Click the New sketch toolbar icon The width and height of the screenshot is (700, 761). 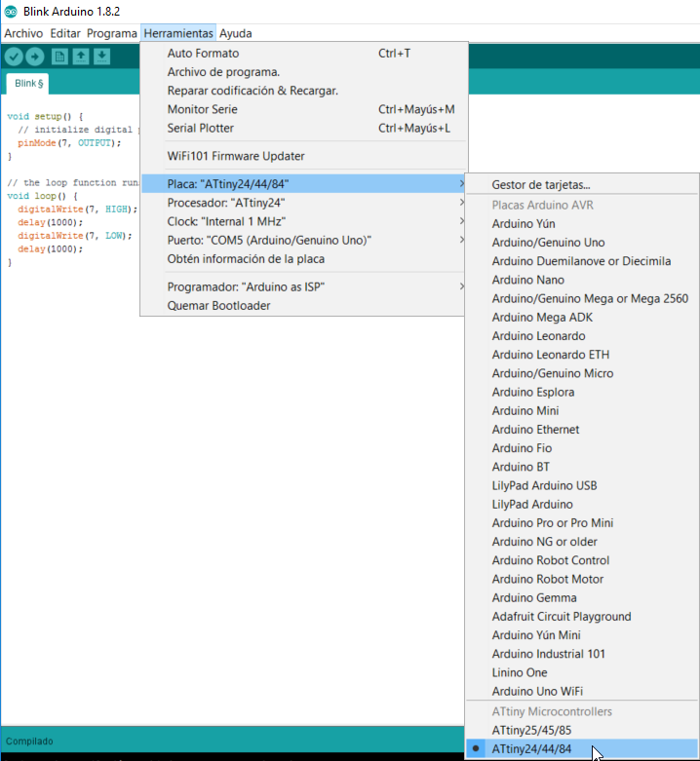[x=59, y=57]
